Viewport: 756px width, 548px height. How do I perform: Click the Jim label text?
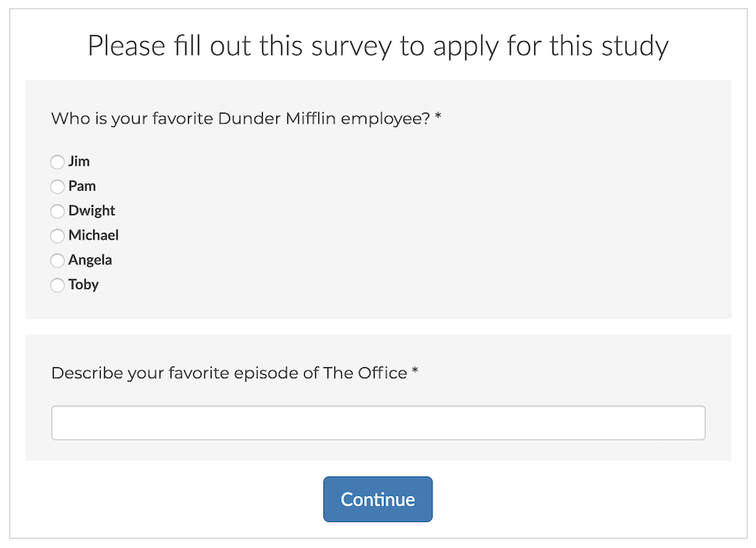click(80, 161)
